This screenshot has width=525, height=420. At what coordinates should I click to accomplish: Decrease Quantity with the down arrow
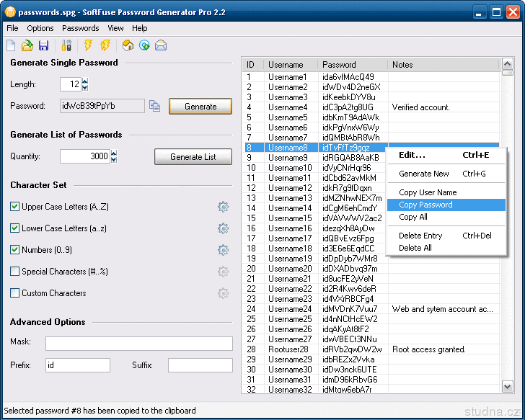(113, 159)
